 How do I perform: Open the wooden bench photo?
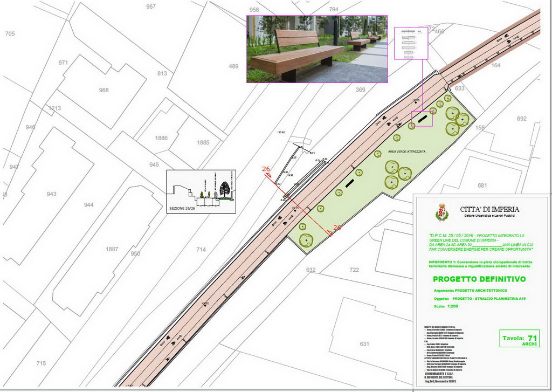(x=317, y=49)
